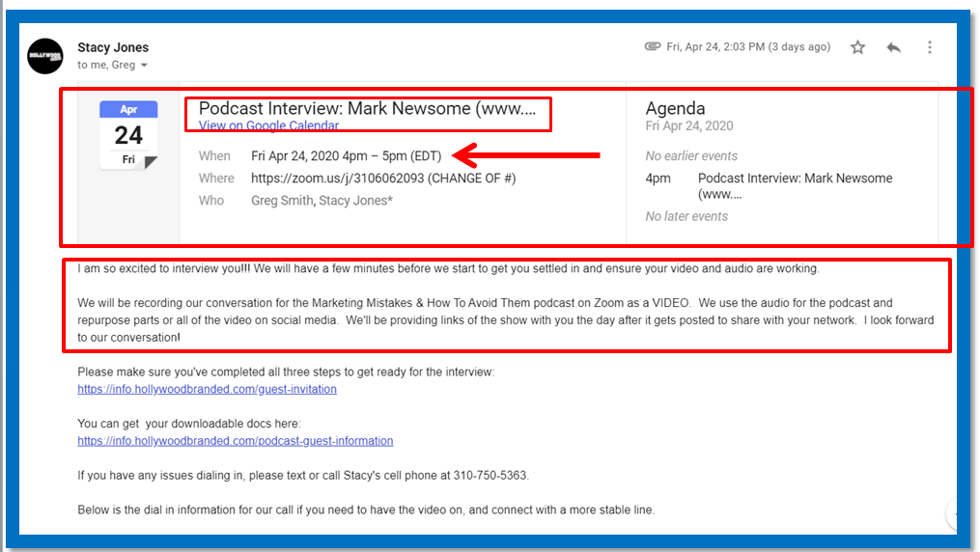Click Greg Smith in the Who row
This screenshot has height=552, width=980.
281,201
